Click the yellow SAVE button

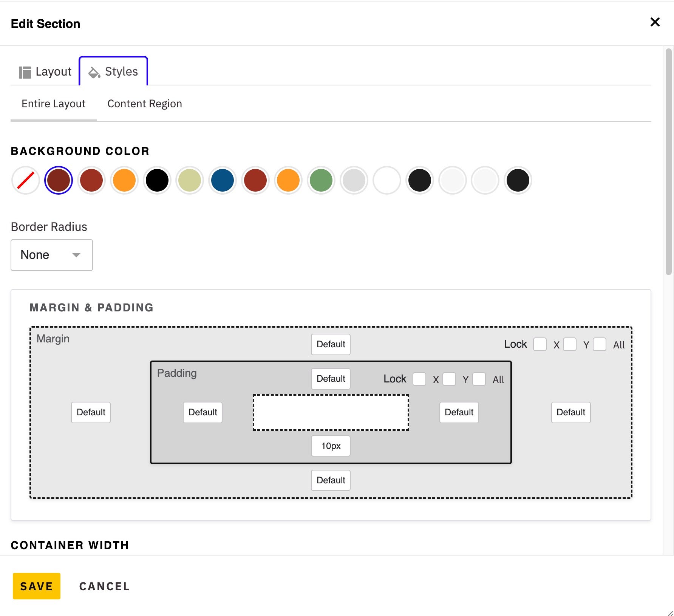37,586
